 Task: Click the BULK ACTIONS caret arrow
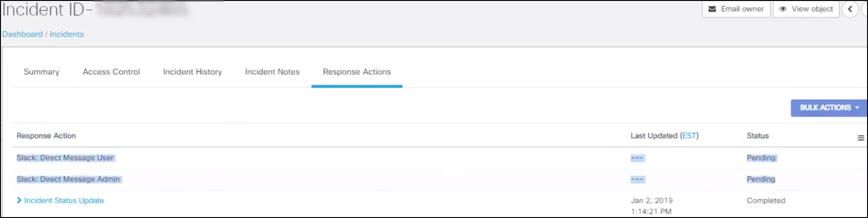point(857,108)
